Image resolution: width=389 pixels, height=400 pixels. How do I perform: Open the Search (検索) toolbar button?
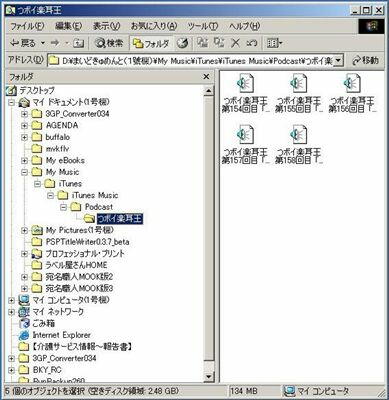pos(109,43)
